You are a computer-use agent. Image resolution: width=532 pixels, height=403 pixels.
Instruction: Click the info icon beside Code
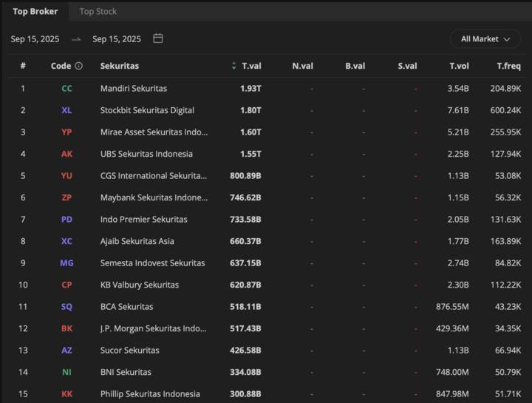click(79, 66)
